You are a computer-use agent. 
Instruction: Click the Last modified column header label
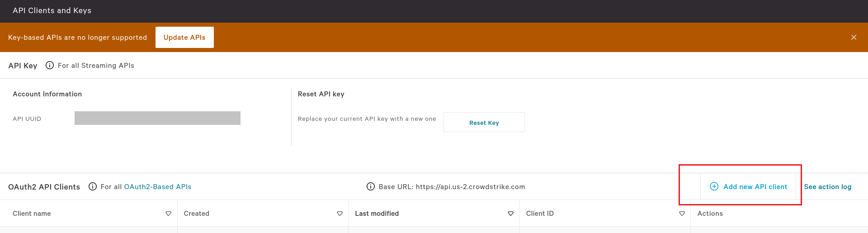[x=377, y=214]
